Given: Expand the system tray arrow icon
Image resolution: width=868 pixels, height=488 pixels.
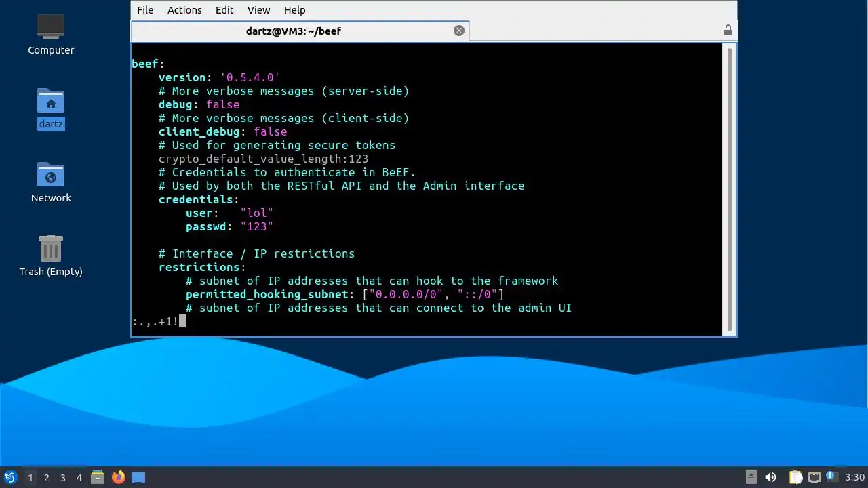Looking at the screenshot, I should point(751,477).
